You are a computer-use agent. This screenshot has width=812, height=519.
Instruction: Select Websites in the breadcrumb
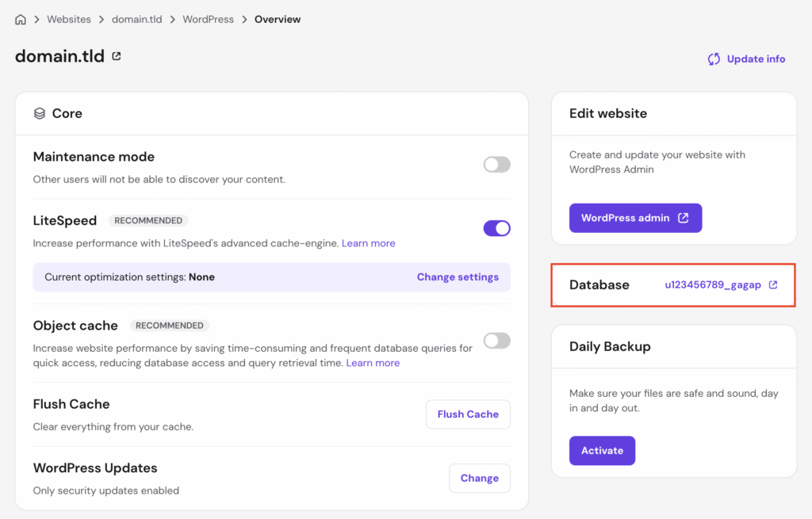(69, 18)
